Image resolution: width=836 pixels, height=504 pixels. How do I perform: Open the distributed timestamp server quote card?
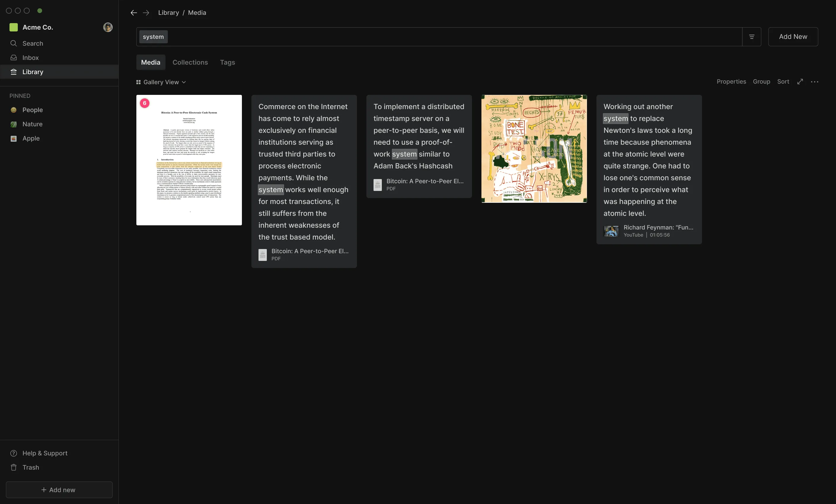pos(419,147)
